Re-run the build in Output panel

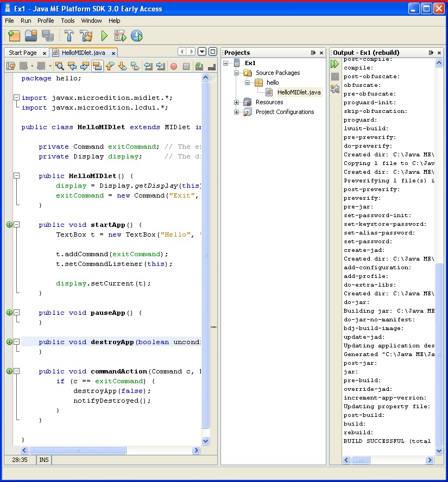335,64
